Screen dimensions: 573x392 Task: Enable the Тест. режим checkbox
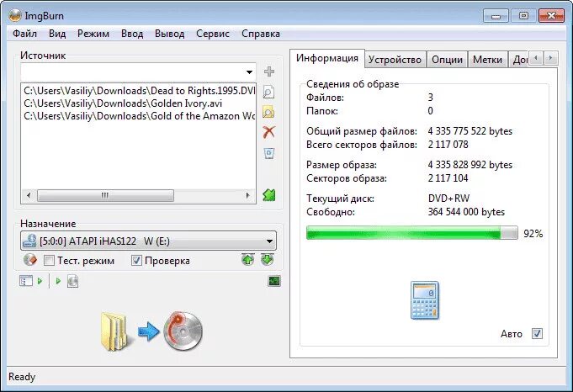tap(49, 261)
